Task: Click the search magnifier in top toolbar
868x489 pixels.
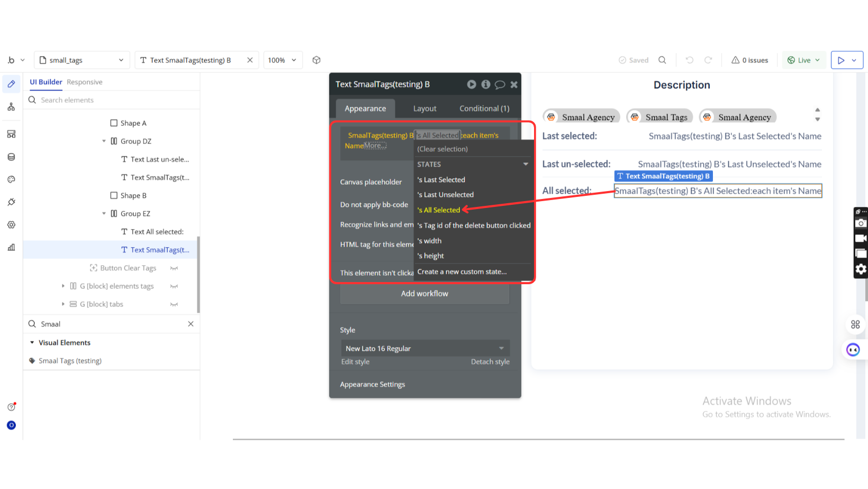Action: click(662, 60)
